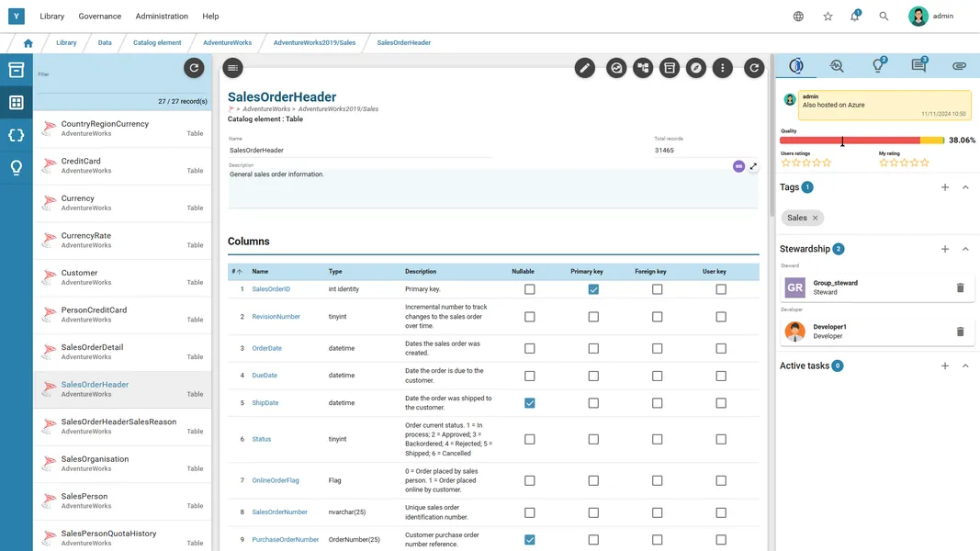Screen dimensions: 980x551
Task: Uncheck Primary key for SalesOrderID
Action: tap(593, 289)
